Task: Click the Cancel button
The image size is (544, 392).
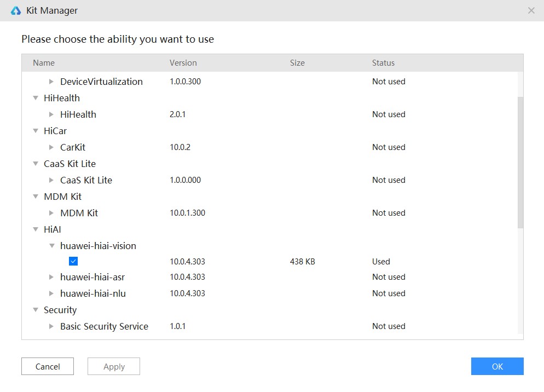Action: [x=48, y=366]
